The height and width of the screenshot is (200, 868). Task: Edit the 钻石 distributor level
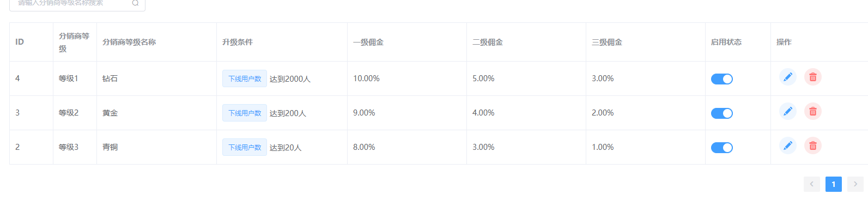[788, 77]
